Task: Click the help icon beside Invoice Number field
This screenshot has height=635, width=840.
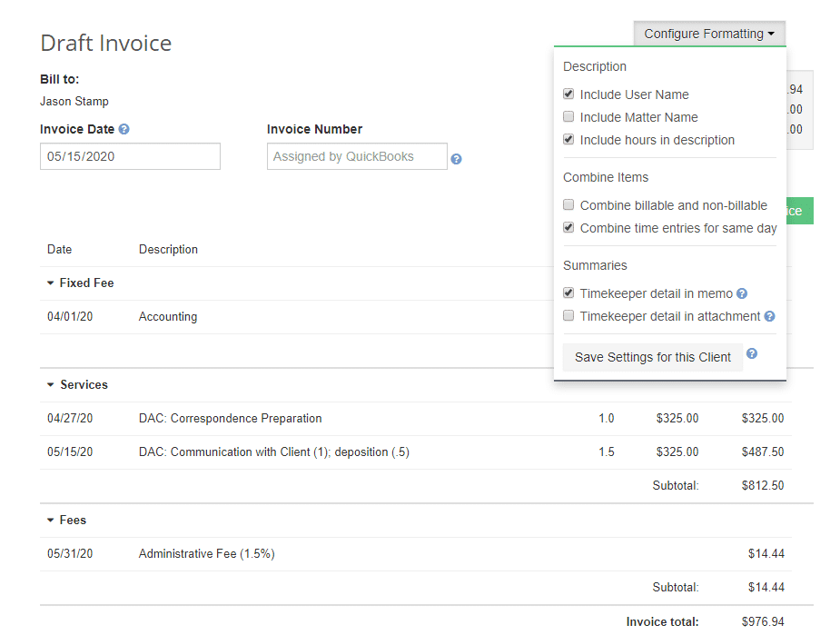Action: 456,158
